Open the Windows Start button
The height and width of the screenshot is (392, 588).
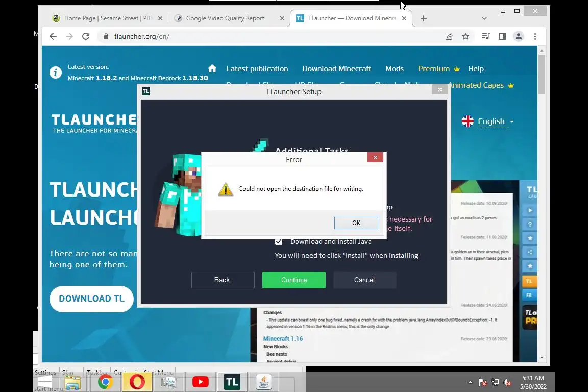click(x=45, y=382)
